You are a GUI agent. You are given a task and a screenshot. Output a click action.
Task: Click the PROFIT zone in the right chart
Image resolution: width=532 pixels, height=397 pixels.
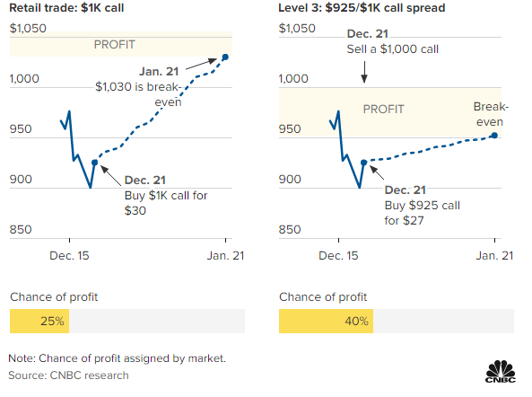(x=390, y=112)
